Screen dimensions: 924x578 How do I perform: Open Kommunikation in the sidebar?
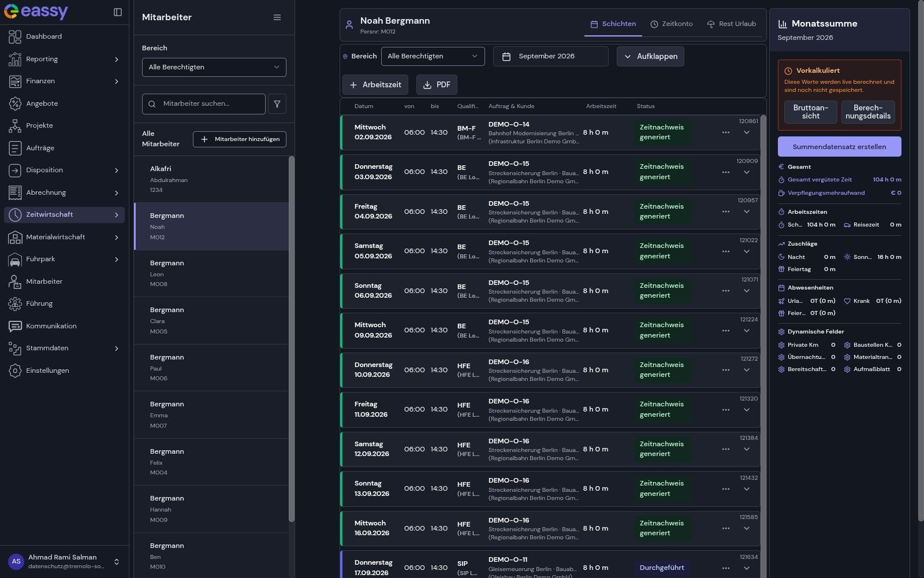(64, 326)
